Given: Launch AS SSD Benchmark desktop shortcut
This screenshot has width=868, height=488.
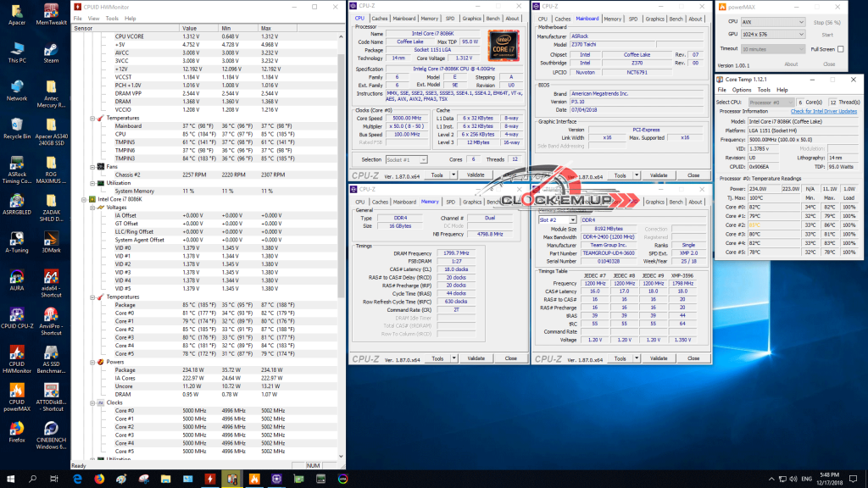Looking at the screenshot, I should pyautogui.click(x=51, y=359).
